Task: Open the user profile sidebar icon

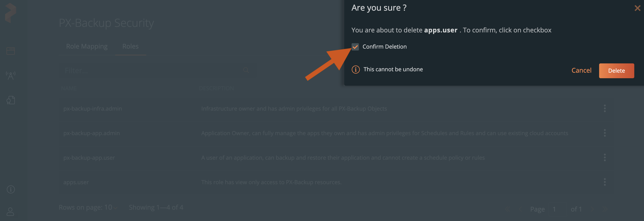Action: pyautogui.click(x=10, y=212)
